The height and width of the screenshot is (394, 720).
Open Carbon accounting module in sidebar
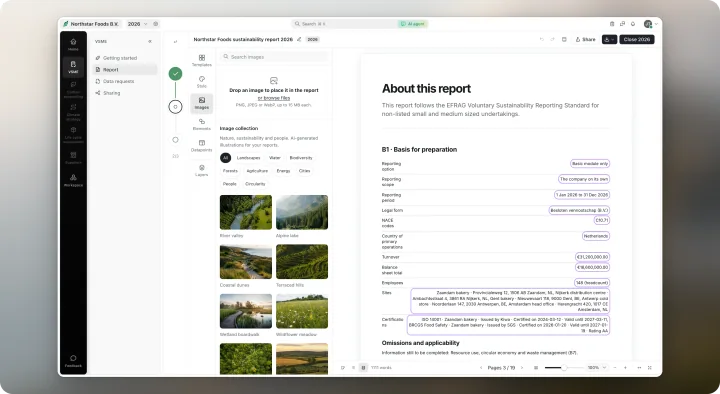[73, 90]
